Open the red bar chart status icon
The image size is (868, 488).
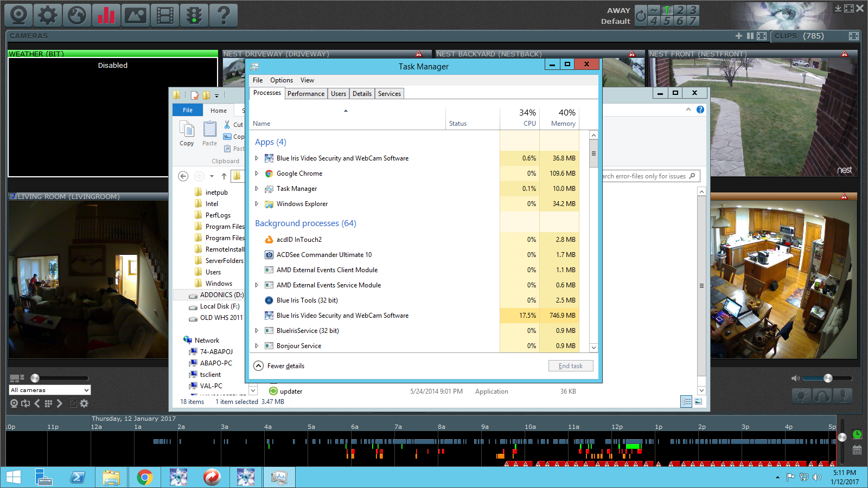[106, 15]
